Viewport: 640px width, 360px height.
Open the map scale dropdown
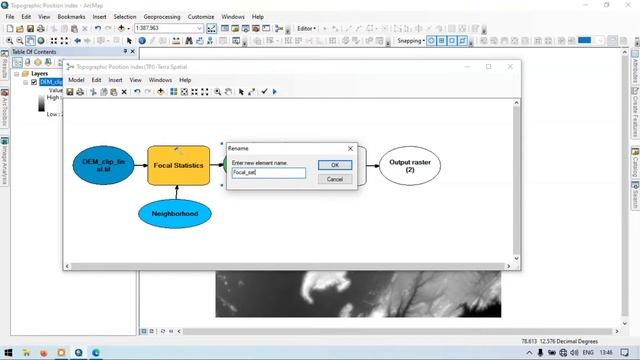[x=199, y=28]
